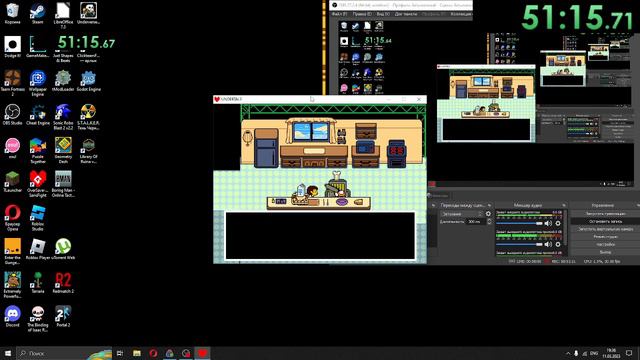This screenshot has width=640, height=360.
Task: Select the Roblox Studio desktop icon
Action: coord(38,218)
